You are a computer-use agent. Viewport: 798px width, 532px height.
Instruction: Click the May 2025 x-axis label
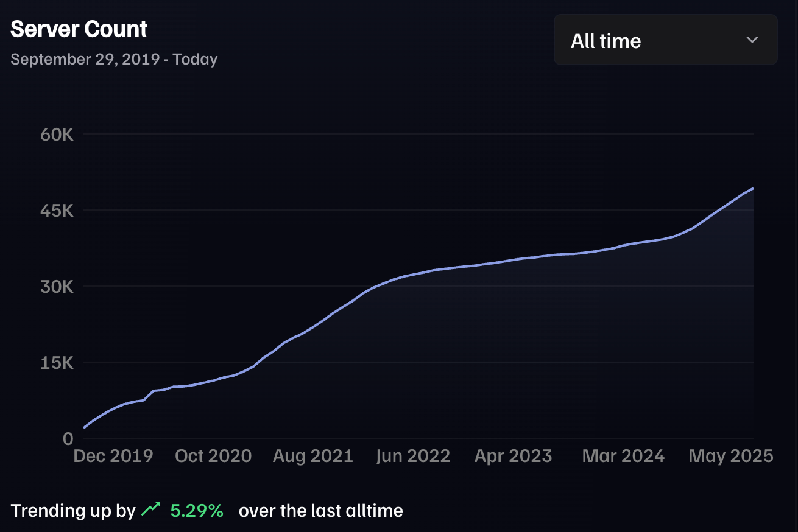pos(731,456)
